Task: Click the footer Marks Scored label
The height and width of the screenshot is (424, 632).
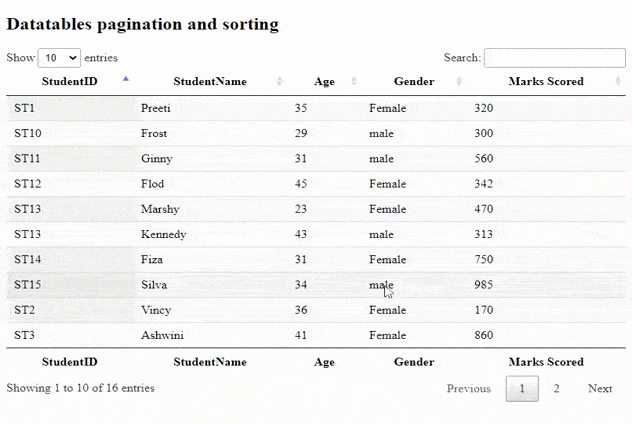Action: click(x=545, y=362)
